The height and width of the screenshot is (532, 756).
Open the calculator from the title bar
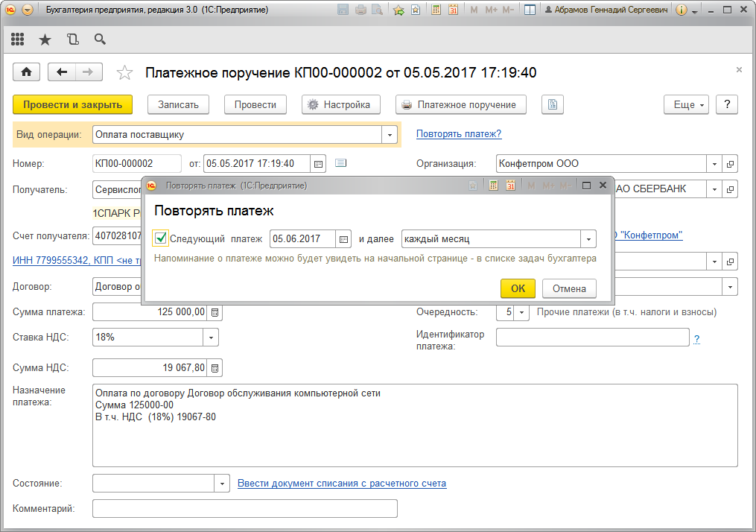435,10
